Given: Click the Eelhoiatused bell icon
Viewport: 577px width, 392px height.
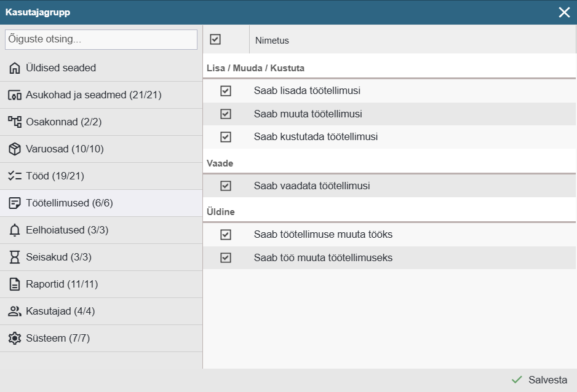Looking at the screenshot, I should pyautogui.click(x=15, y=230).
